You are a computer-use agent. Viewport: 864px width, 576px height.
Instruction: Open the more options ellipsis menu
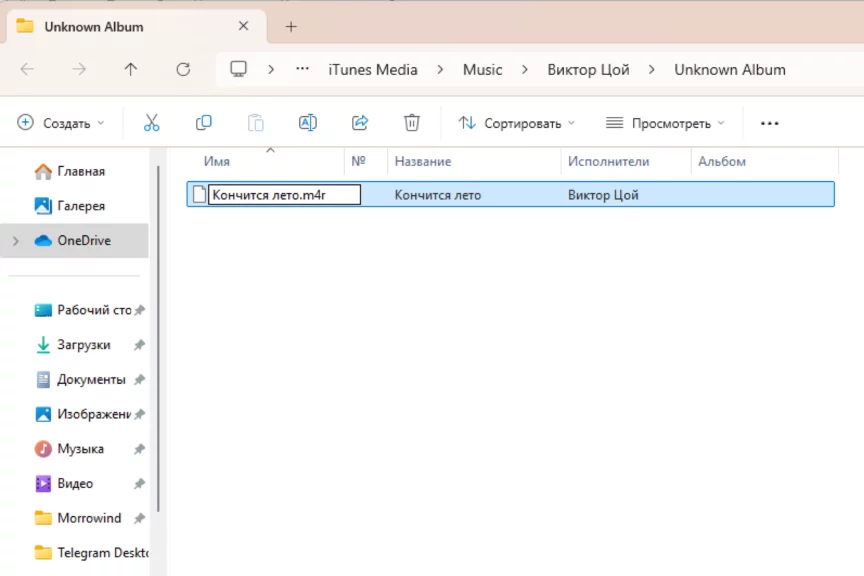tap(769, 123)
